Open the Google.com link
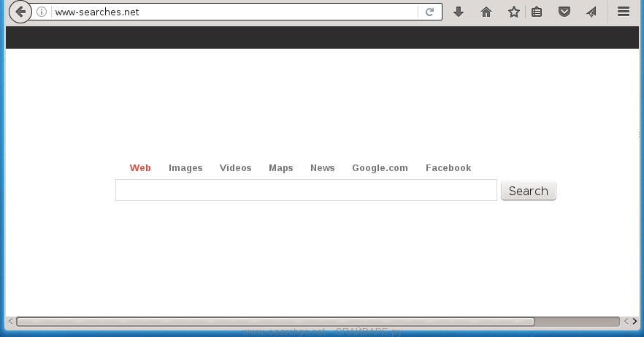644x337 pixels. coord(380,168)
